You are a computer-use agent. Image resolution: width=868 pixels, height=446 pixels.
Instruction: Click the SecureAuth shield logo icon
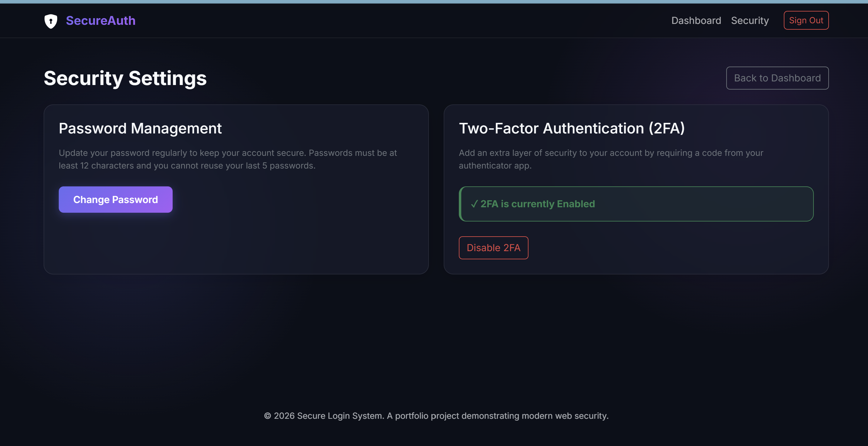[x=51, y=21]
